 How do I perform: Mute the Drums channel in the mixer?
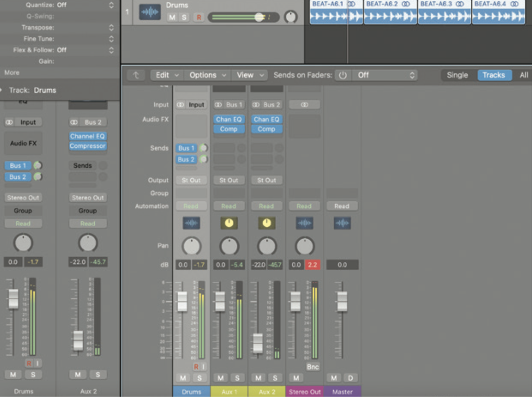coord(182,378)
